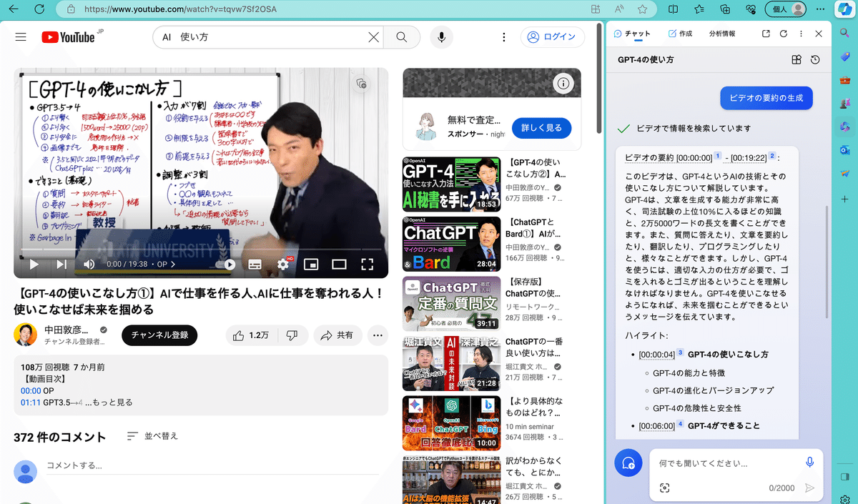Jump to [00:06:00] highlight link

coord(657,426)
